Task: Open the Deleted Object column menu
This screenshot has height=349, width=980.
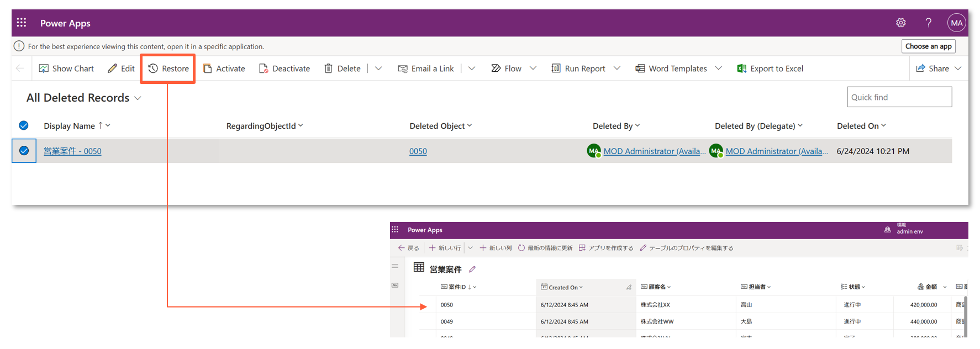Action: pyautogui.click(x=441, y=126)
